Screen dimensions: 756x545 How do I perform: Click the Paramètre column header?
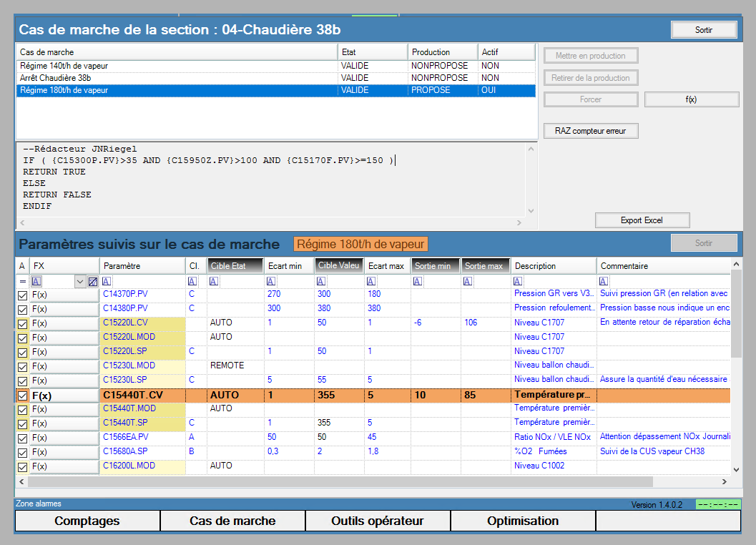click(x=143, y=266)
